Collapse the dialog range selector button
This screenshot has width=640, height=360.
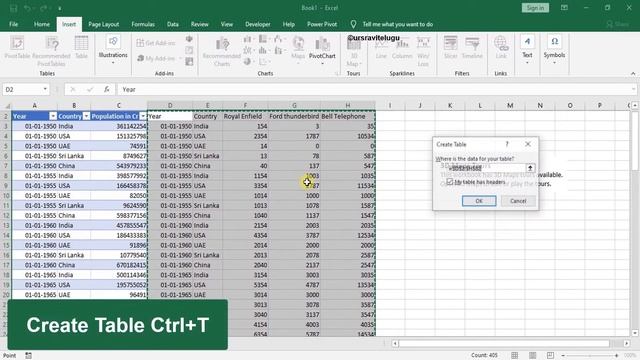530,168
